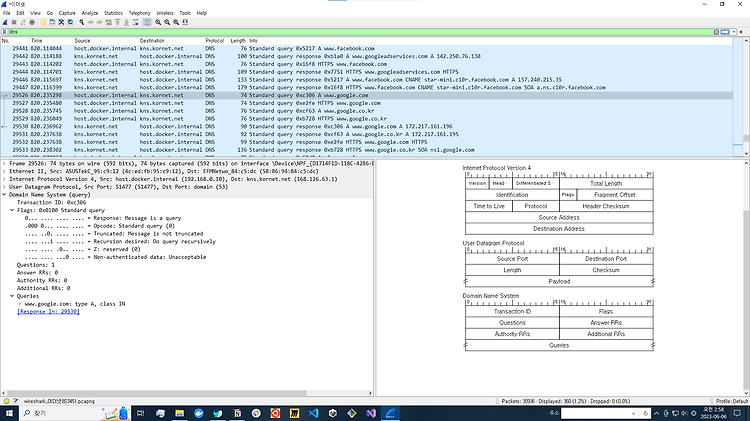Screen dimensions: 750x421
Task: Open capture options dialog
Action: pos(32,22)
